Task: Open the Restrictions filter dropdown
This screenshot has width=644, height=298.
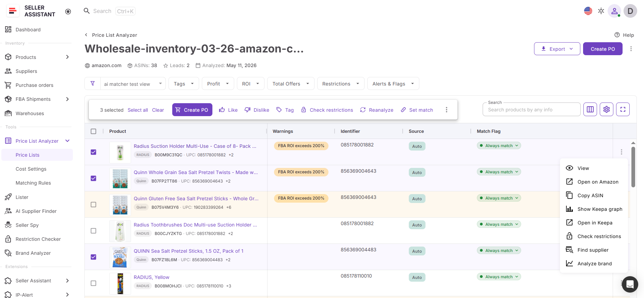Action: [341, 84]
